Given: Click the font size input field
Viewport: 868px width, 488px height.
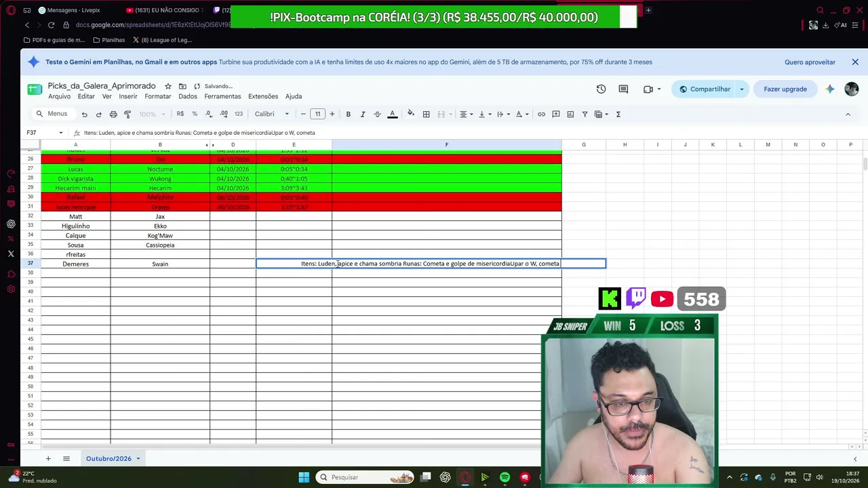Looking at the screenshot, I should coord(317,114).
